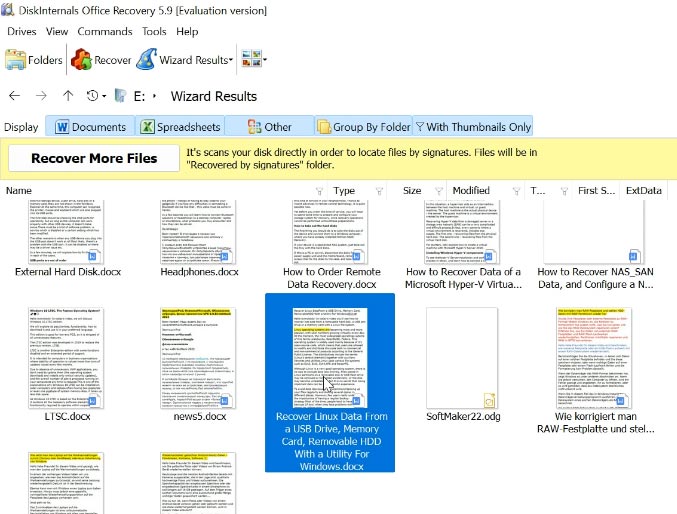Click the Recover Linux Data file name label
677x514 pixels.
click(x=332, y=441)
